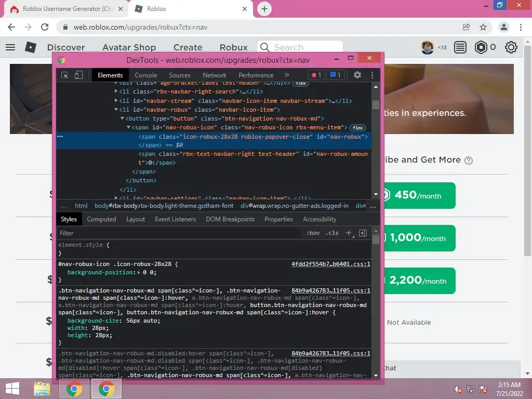Collapse the btn-navigation-nav-robux-md button node
This screenshot has width=532, height=399.
click(122, 118)
